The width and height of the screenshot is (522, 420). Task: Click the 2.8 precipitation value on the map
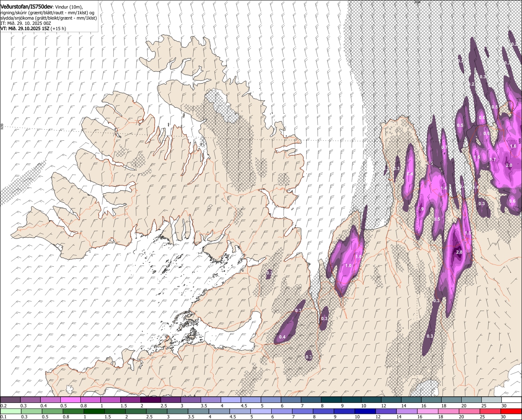point(459,252)
